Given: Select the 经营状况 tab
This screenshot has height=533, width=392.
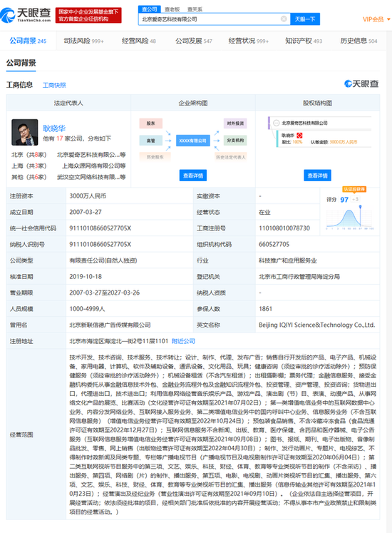Looking at the screenshot, I should click(x=248, y=41).
